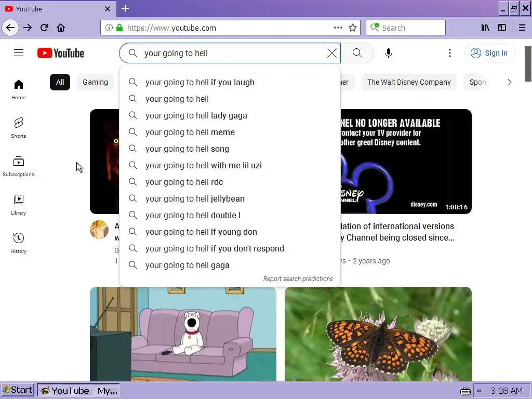Open the YouTube hamburger guide menu

[19, 53]
